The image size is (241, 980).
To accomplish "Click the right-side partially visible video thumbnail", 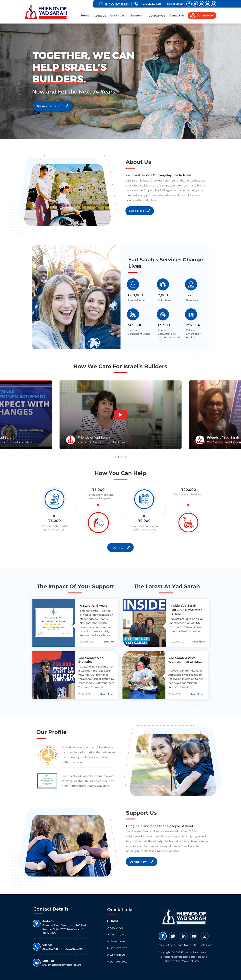I will (x=215, y=415).
